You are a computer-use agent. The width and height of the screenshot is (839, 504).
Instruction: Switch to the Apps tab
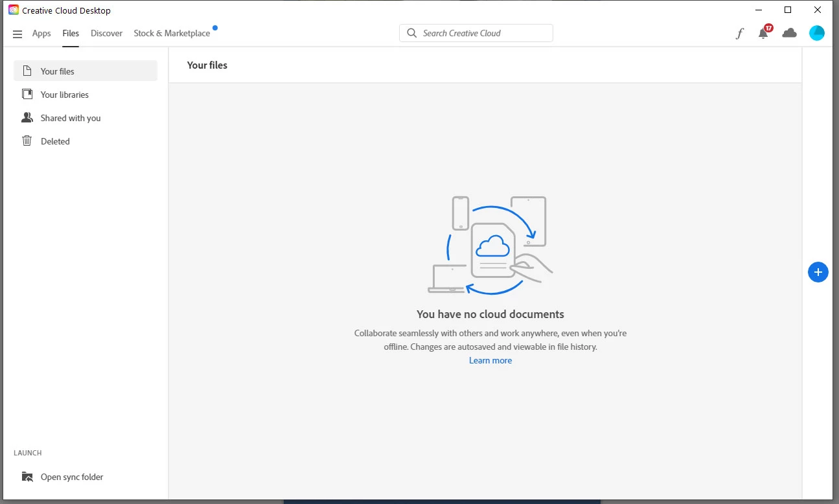[x=41, y=34]
